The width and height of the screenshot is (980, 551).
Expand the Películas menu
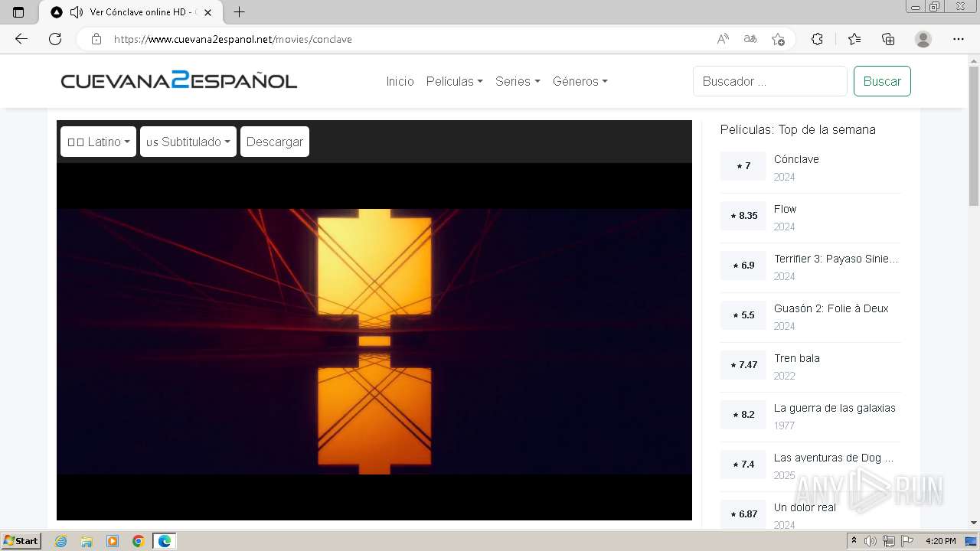tap(454, 81)
